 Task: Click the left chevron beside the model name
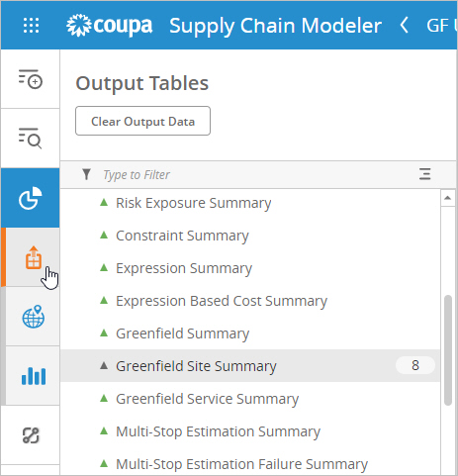point(404,25)
